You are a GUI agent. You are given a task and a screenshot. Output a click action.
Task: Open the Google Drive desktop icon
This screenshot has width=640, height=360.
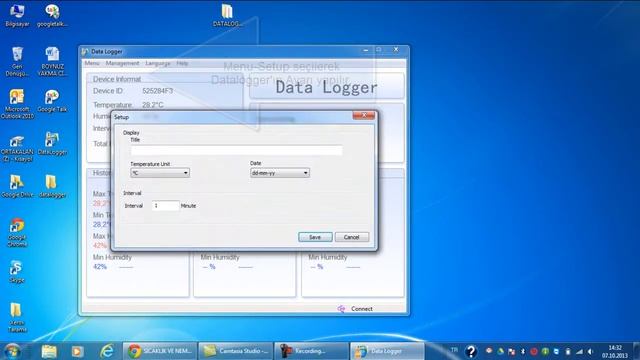[x=17, y=186]
